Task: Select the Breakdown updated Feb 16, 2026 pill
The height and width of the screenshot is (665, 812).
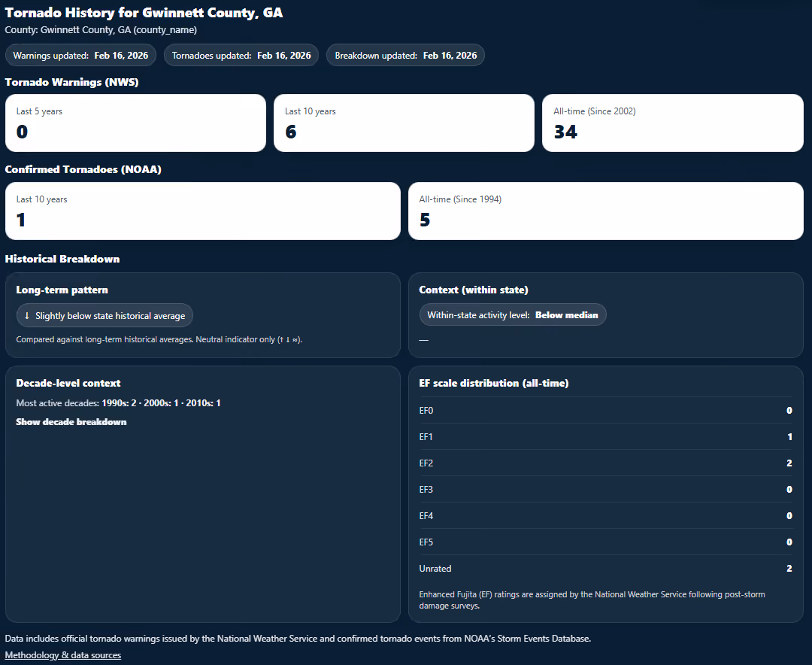Action: 405,56
